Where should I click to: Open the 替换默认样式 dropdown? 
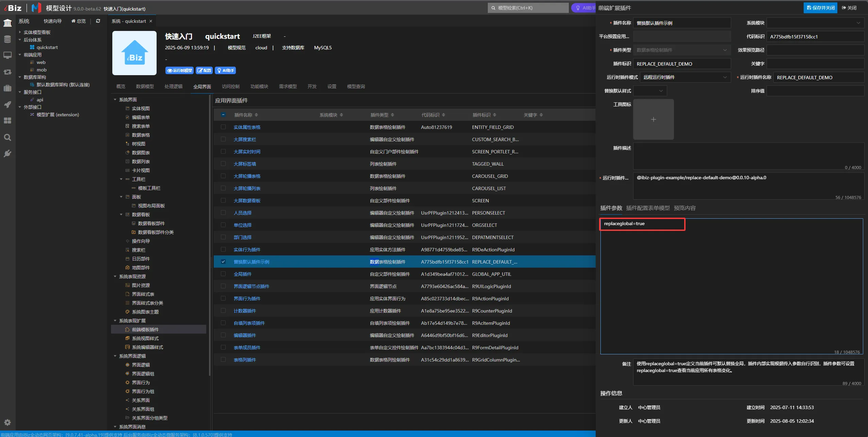pyautogui.click(x=650, y=91)
